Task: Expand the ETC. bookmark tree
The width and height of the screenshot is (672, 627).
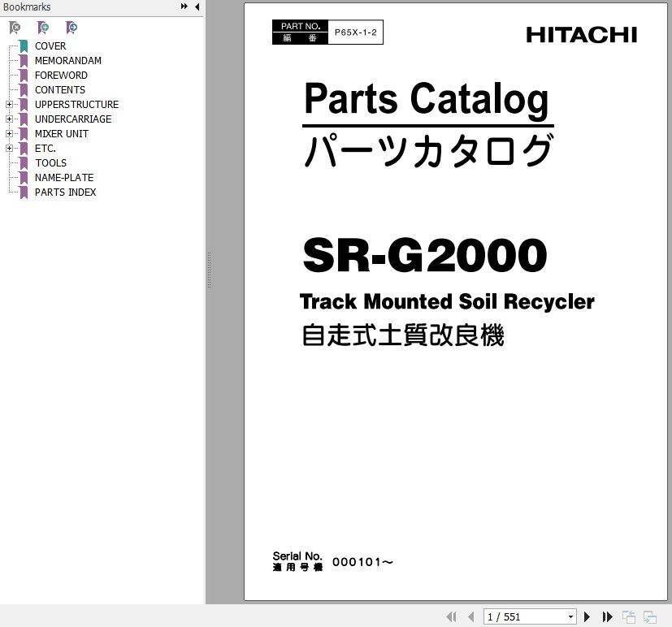Action: click(9, 148)
